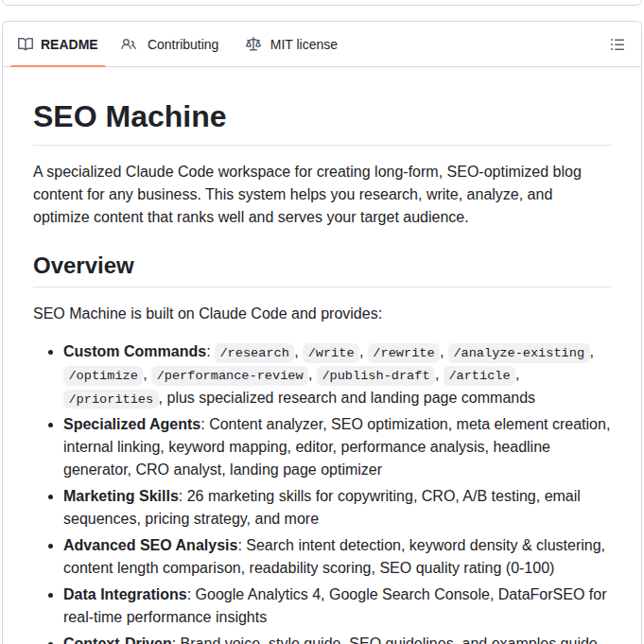Viewport: 644px width, 644px height.
Task: Open the README outline list icon
Action: [x=618, y=44]
